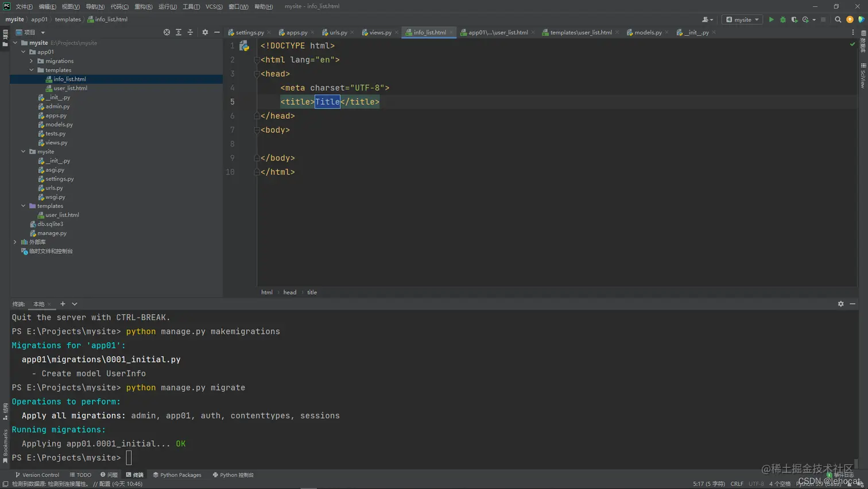Collapse the inner mysite package folder
This screenshot has width=868, height=489.
[x=24, y=152]
